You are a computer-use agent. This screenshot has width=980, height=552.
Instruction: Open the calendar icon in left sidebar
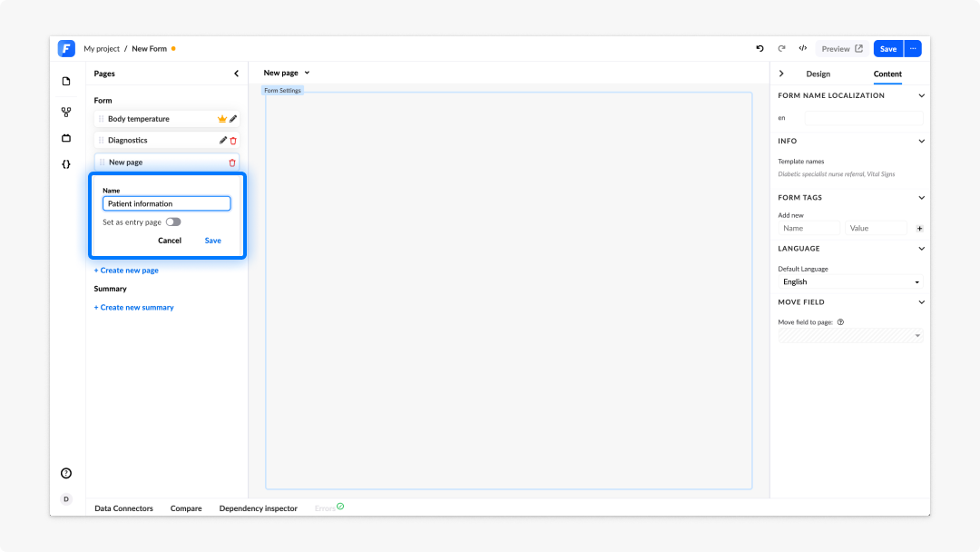(x=66, y=138)
